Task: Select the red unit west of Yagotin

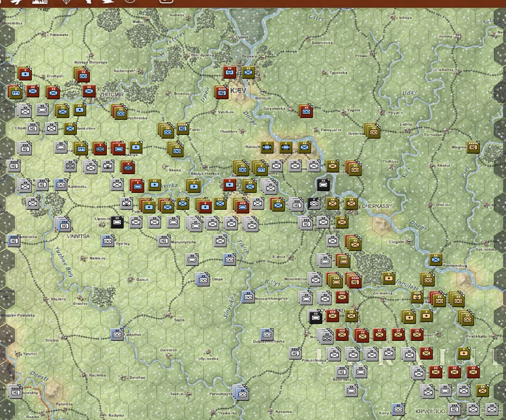Action: point(305,111)
